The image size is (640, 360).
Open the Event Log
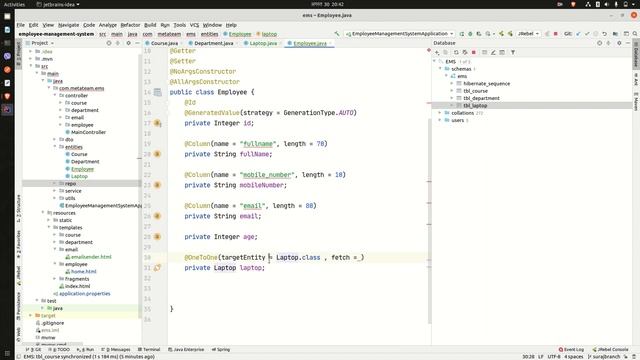click(x=571, y=349)
